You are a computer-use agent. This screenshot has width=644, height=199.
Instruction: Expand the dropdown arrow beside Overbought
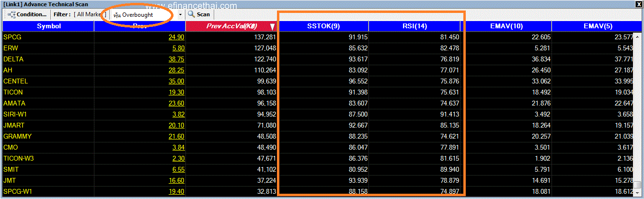point(180,14)
